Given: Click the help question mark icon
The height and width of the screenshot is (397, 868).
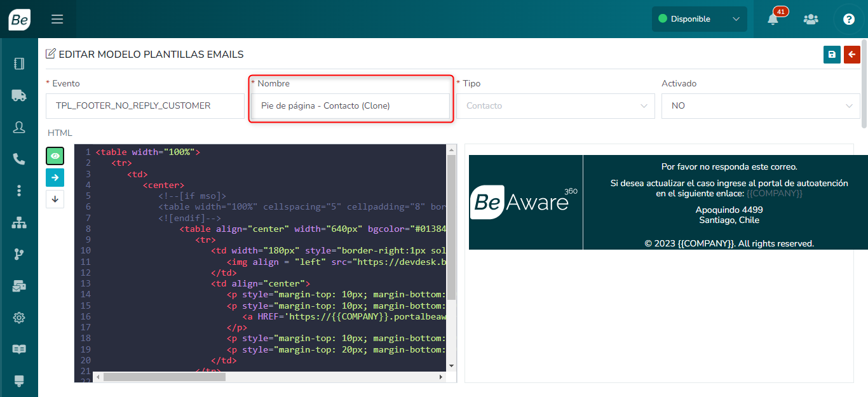Looking at the screenshot, I should pos(848,19).
